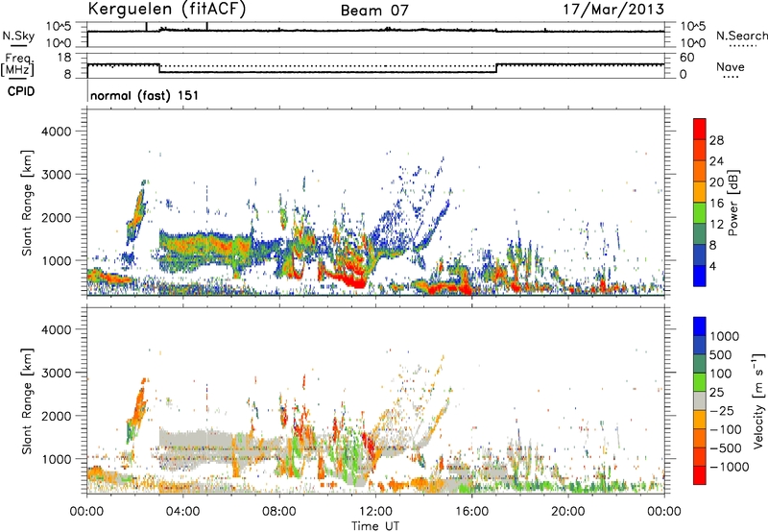768x532 pixels.
Task: Click the "-25" label on velocity colorbar
Action: (x=722, y=410)
